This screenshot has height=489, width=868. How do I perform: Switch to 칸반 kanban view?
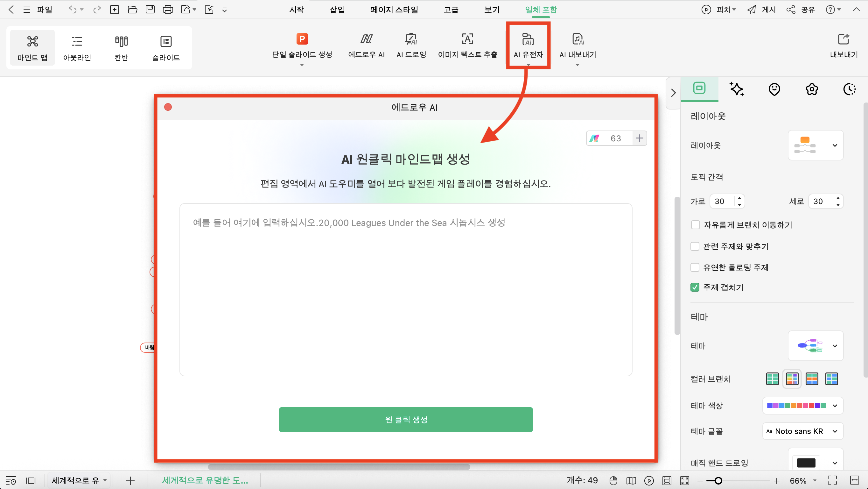pos(121,48)
